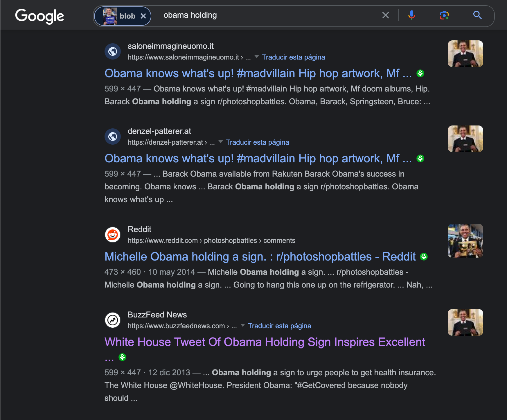Click the magnifying glass search button
Image resolution: width=507 pixels, height=420 pixels.
[x=477, y=15]
